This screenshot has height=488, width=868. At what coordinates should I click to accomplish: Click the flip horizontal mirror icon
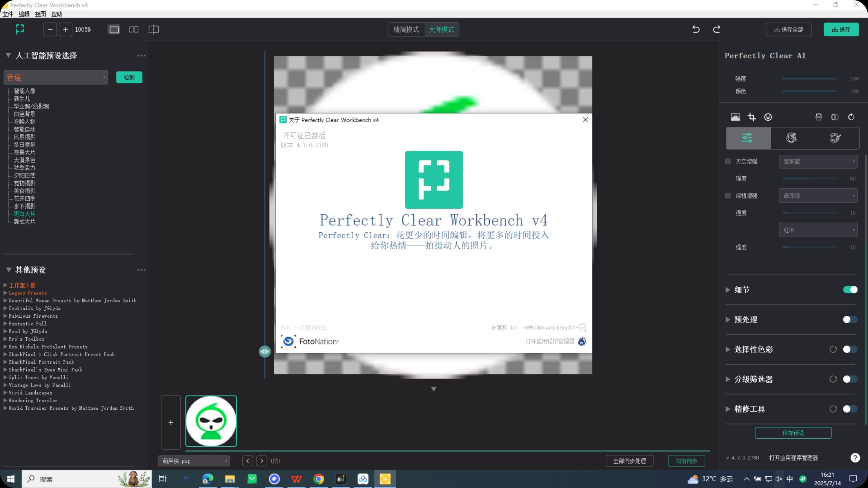835,117
